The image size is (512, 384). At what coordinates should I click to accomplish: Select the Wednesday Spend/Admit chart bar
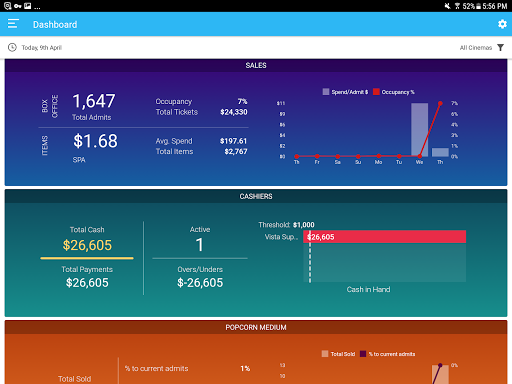pyautogui.click(x=419, y=130)
